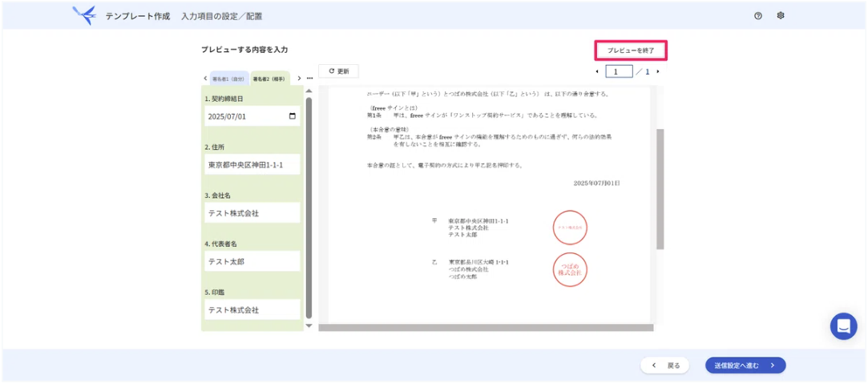
Task: Click the つばめ株式会社 red seal stamp
Action: [x=570, y=269]
